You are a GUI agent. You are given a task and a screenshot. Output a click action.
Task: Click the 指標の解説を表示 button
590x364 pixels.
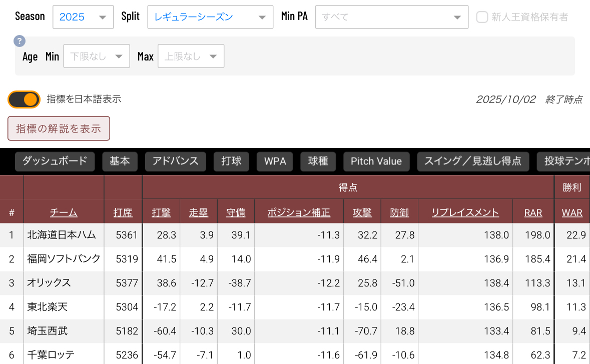(59, 128)
